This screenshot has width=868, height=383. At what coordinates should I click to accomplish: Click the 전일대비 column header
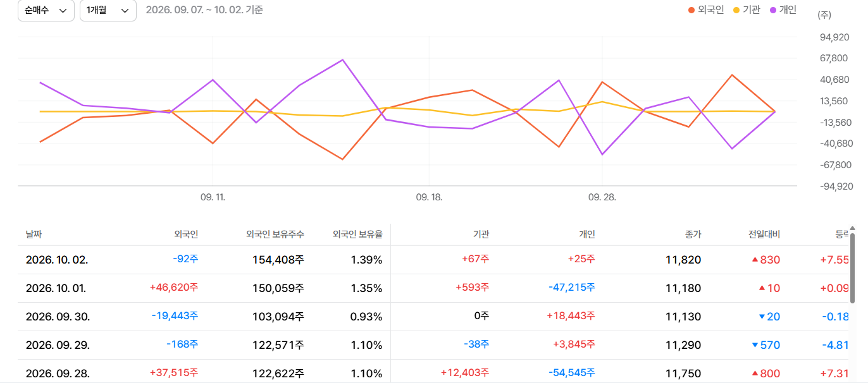pyautogui.click(x=764, y=234)
